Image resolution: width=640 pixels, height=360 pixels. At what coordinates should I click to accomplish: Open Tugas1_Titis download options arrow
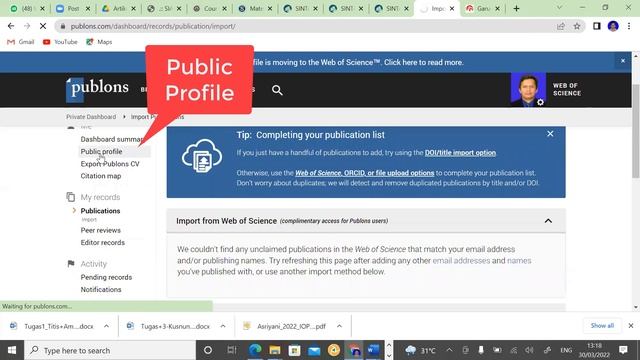(x=107, y=326)
